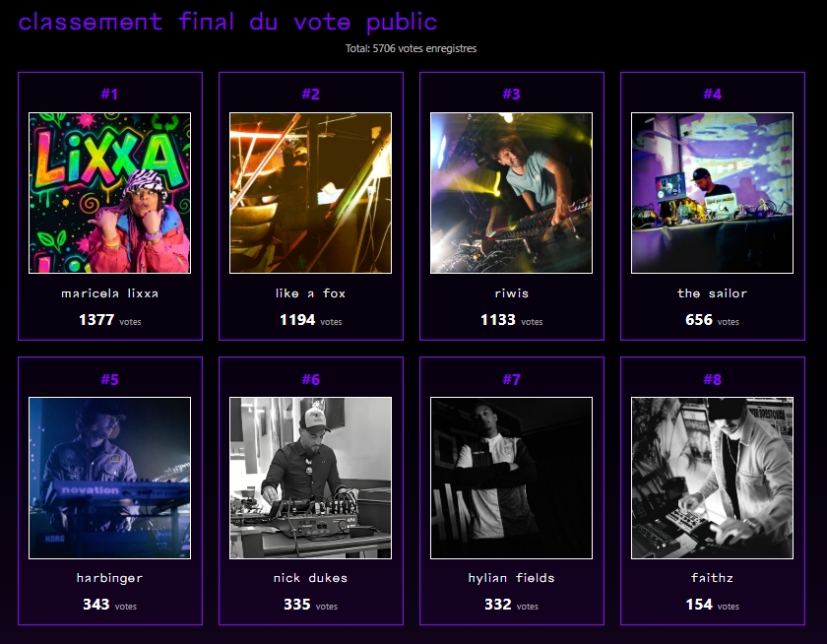Open the sailor's live setup photo
The height and width of the screenshot is (644, 827).
712,193
